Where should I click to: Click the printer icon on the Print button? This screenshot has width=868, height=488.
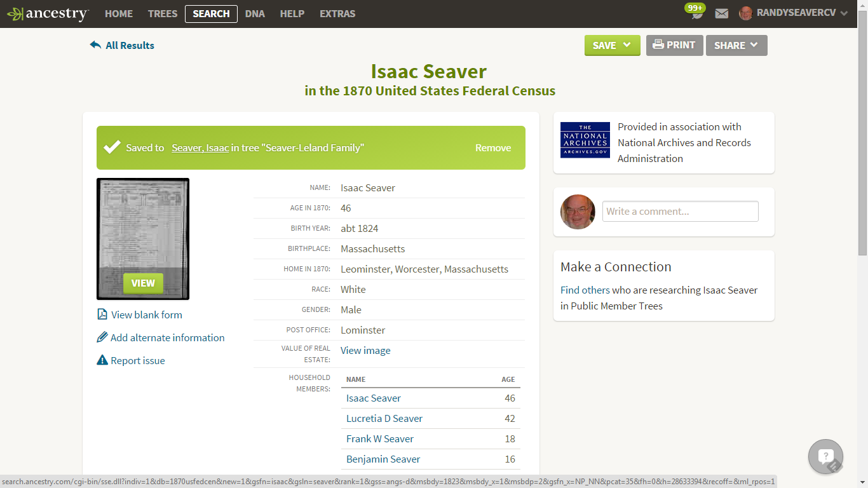pos(658,45)
